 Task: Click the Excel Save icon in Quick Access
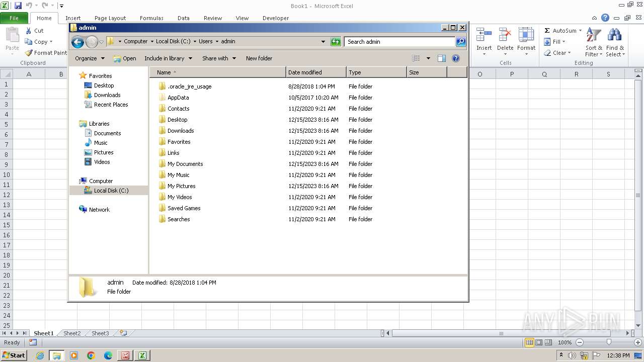coord(18,6)
